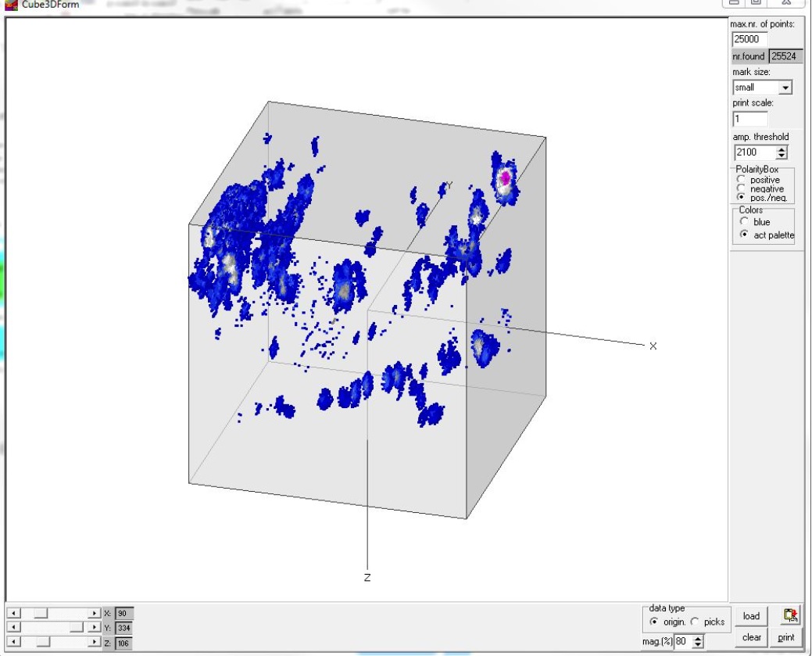This screenshot has height=656, width=812.
Task: Increase the amp. threshold value
Action: click(x=782, y=149)
